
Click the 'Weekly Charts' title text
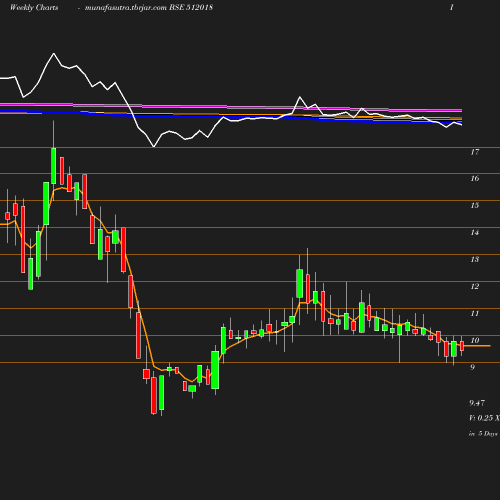[x=34, y=7]
